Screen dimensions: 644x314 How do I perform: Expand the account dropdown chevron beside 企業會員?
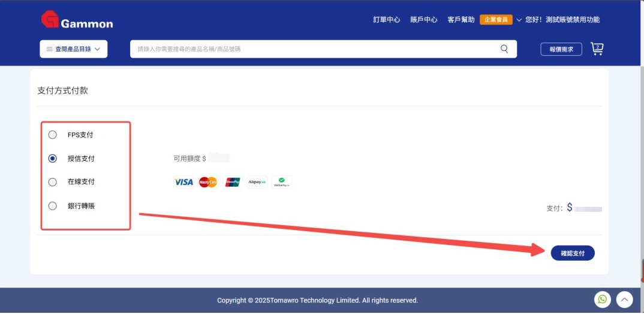[519, 20]
